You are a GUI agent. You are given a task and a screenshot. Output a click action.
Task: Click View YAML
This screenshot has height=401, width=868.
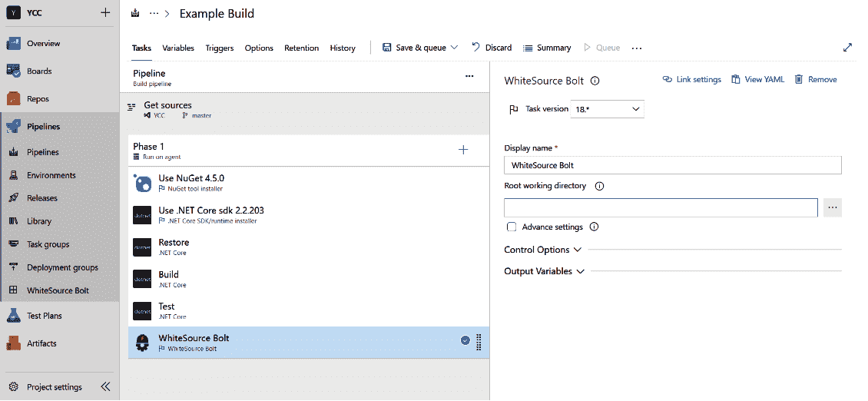[x=758, y=80]
